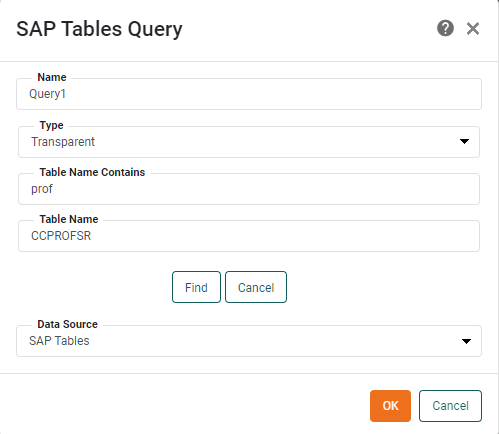Click the Name field containing Query1
Viewport: 499px width, 434px height.
249,94
